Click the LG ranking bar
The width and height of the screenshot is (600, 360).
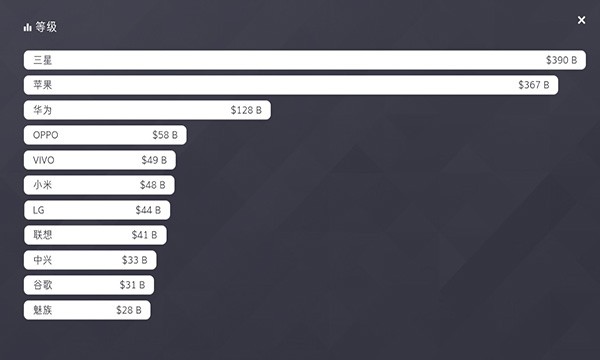click(x=97, y=210)
